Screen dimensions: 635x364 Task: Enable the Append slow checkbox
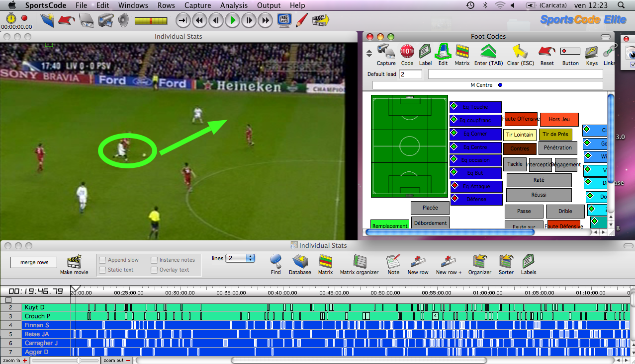pos(102,260)
